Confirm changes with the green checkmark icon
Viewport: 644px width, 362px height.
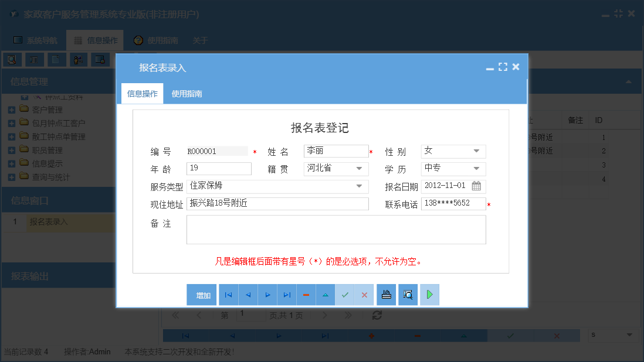click(x=345, y=295)
